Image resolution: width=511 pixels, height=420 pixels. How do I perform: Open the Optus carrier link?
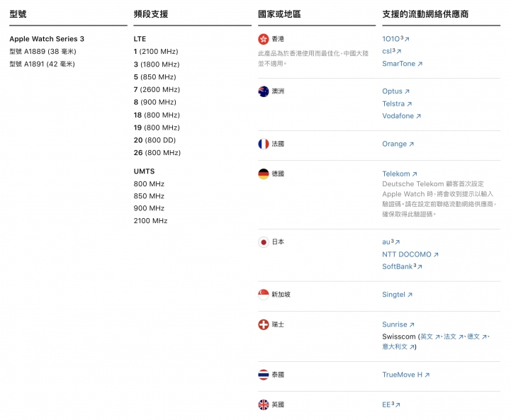tap(395, 91)
